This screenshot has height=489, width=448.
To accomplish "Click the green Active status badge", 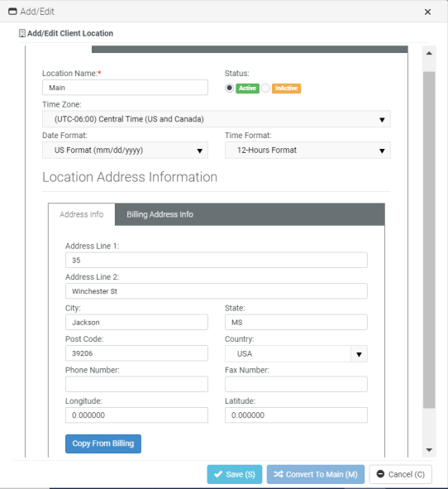I will pos(247,89).
